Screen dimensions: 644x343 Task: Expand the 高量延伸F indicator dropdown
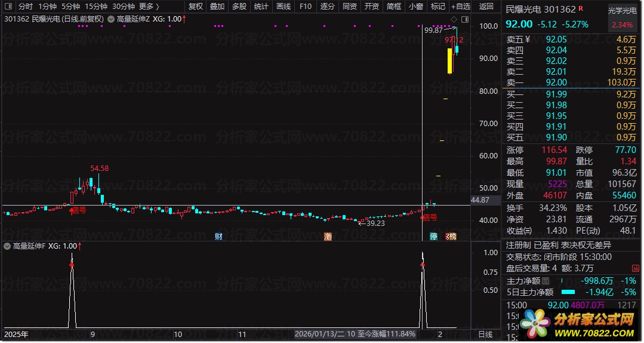[x=7, y=246]
